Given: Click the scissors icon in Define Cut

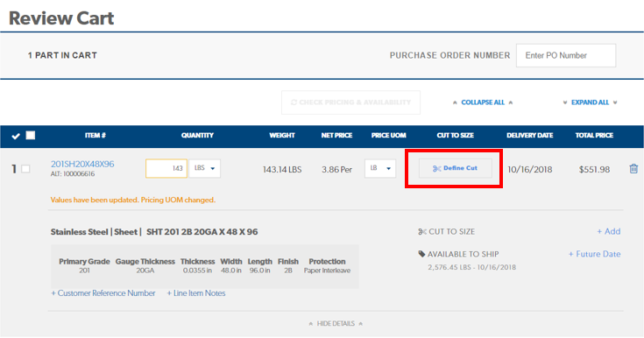Looking at the screenshot, I should (436, 168).
